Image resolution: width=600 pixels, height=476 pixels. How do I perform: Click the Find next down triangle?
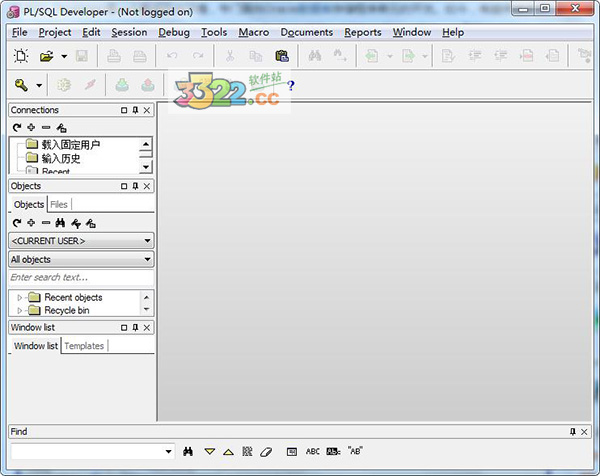210,452
